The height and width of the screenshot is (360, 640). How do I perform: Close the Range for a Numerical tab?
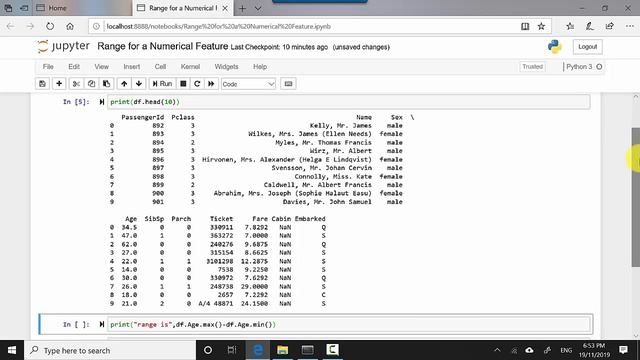[x=225, y=8]
